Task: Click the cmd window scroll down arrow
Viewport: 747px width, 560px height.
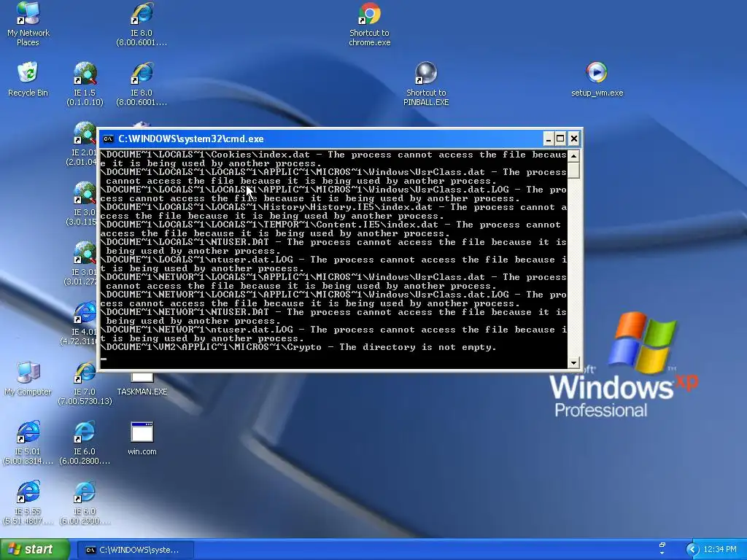Action: click(573, 363)
